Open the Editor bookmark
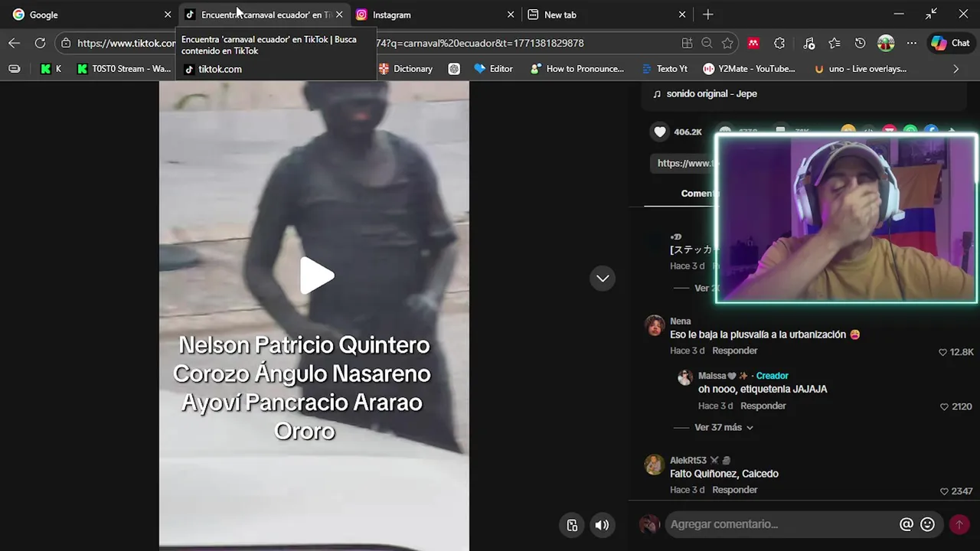The image size is (980, 551). (x=494, y=69)
